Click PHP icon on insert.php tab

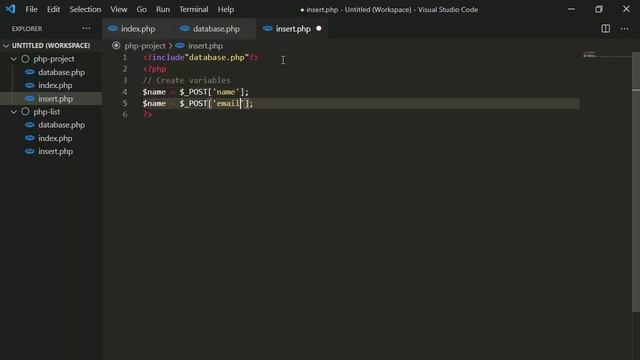pyautogui.click(x=267, y=29)
